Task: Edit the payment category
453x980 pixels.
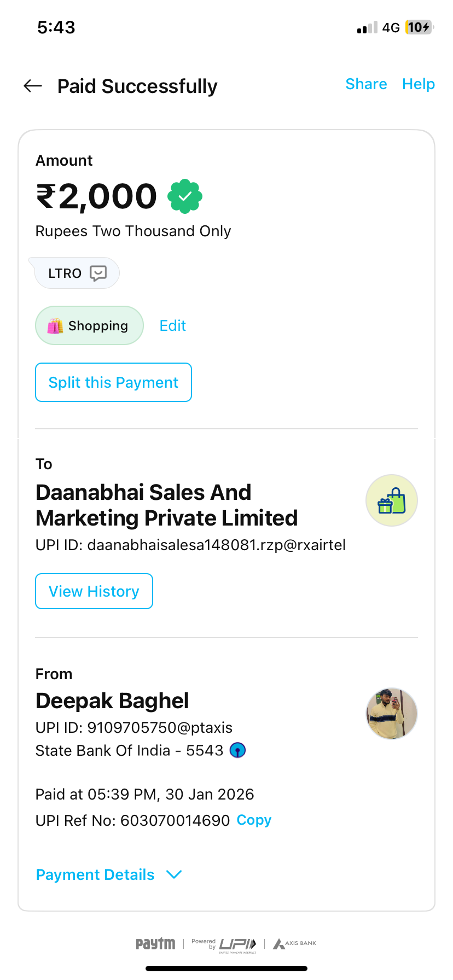Action: click(172, 325)
